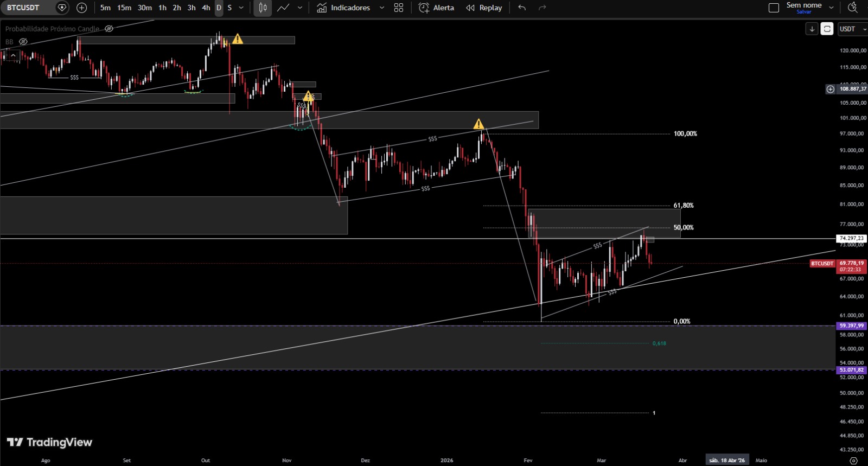Viewport: 868px width, 466px height.
Task: Click the Alerta button
Action: [x=437, y=8]
